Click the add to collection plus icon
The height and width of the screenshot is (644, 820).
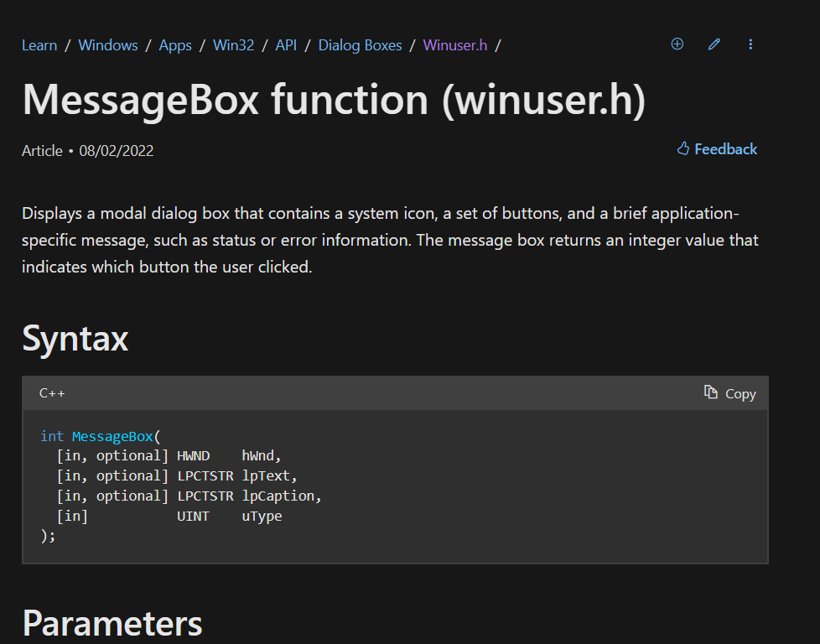pos(677,44)
